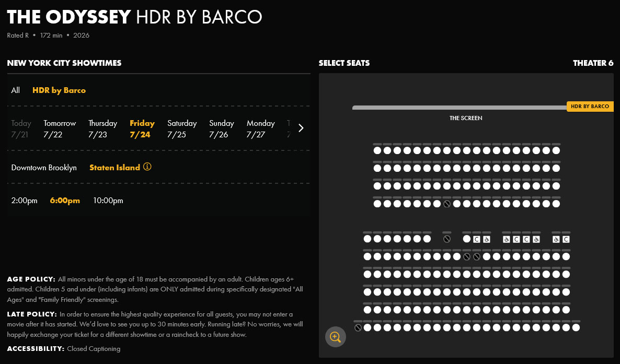
Task: Click the Closed Captioning accessibility text
Action: (94, 348)
